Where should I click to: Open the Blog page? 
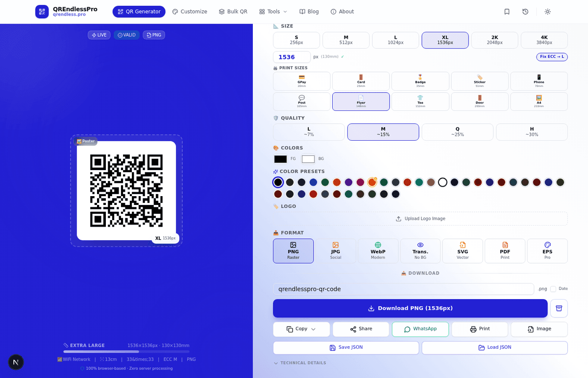click(x=309, y=11)
